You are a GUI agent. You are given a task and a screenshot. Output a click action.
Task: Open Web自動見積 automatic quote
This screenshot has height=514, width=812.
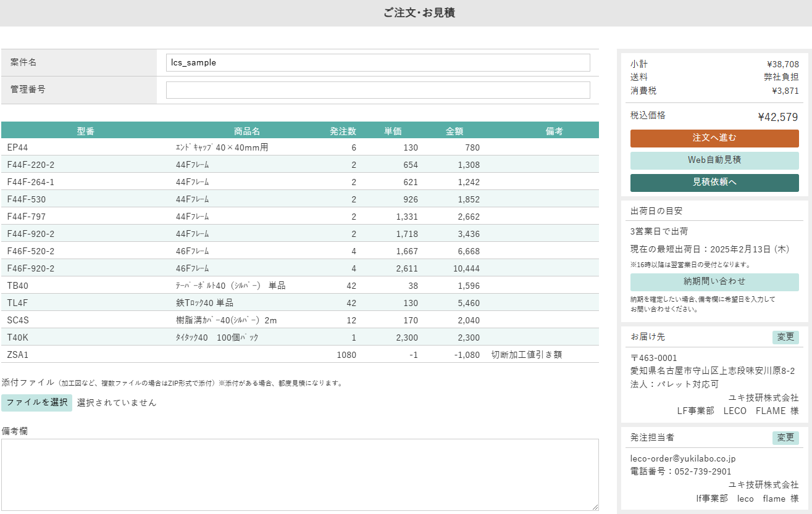pos(714,160)
